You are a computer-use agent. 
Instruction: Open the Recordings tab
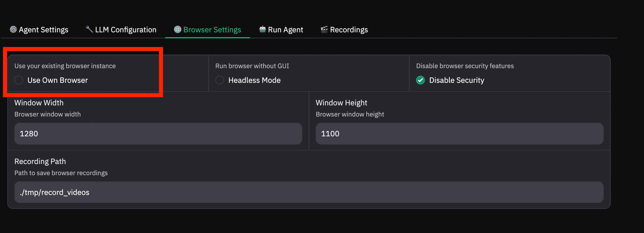[349, 30]
